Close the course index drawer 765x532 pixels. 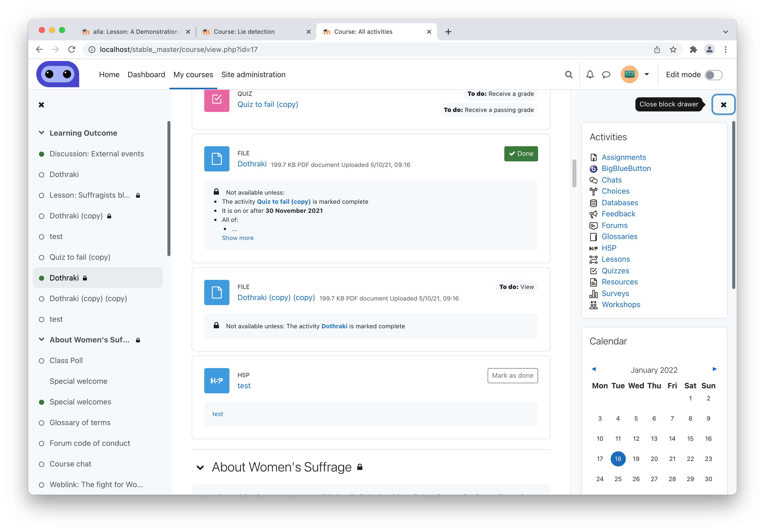(x=41, y=105)
